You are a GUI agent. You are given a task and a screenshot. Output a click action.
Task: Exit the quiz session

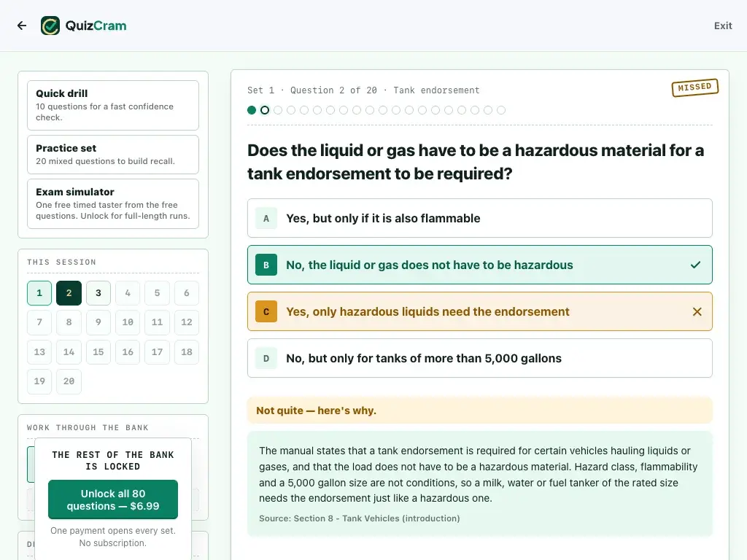[723, 26]
